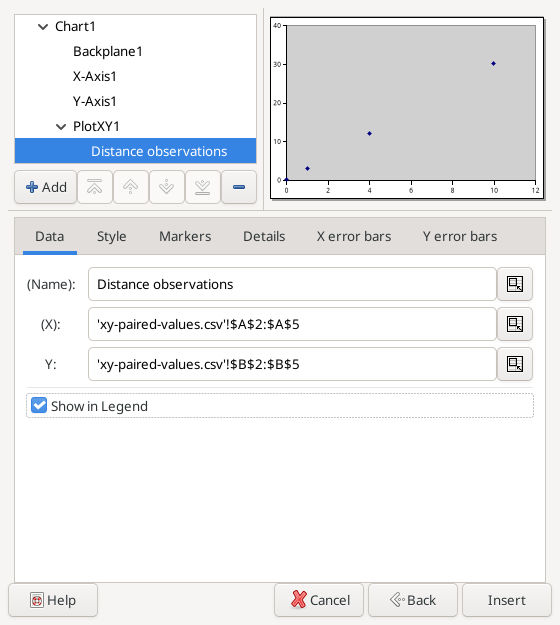Edit the X data range field
Image resolution: width=560 pixels, height=625 pixels.
[x=292, y=324]
